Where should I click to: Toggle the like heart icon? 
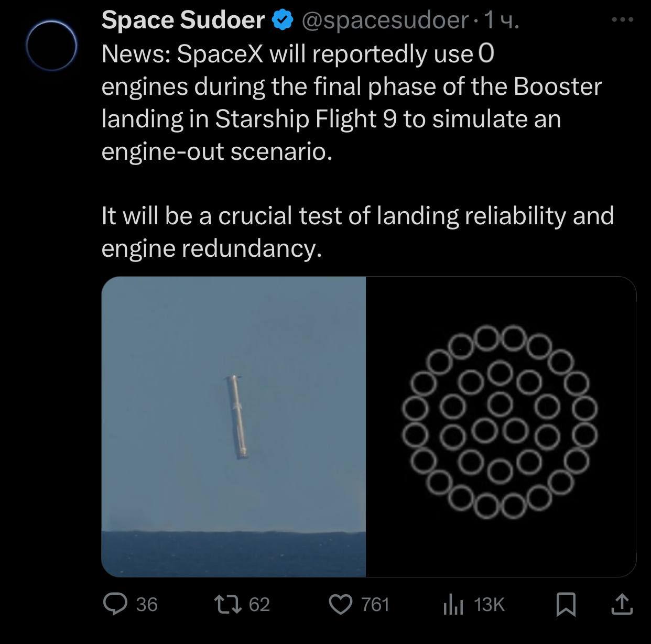click(341, 604)
